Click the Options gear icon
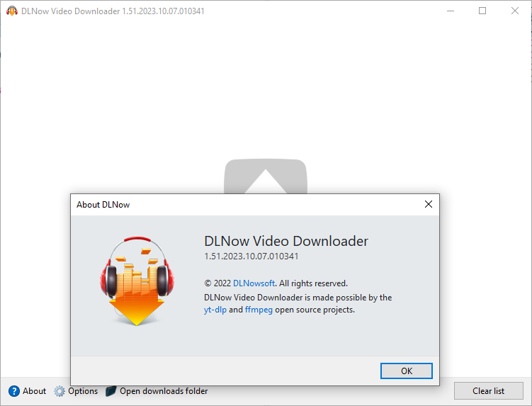The image size is (532, 406). coord(60,391)
